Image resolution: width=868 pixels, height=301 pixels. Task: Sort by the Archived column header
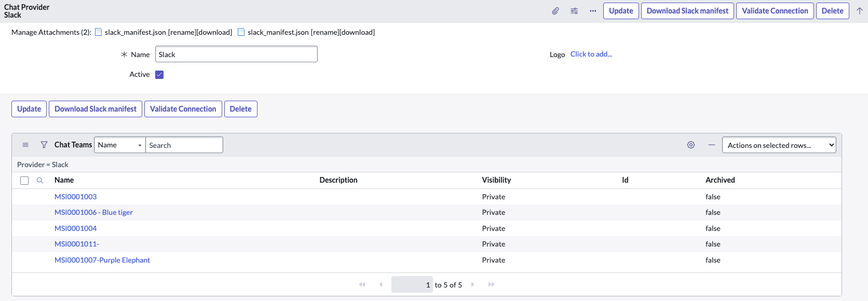pos(720,180)
